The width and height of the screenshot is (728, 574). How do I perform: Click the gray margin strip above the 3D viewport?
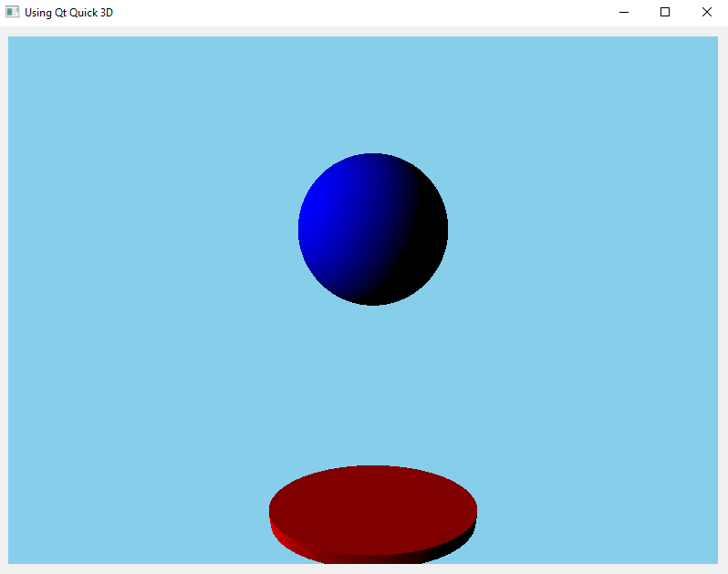[365, 32]
